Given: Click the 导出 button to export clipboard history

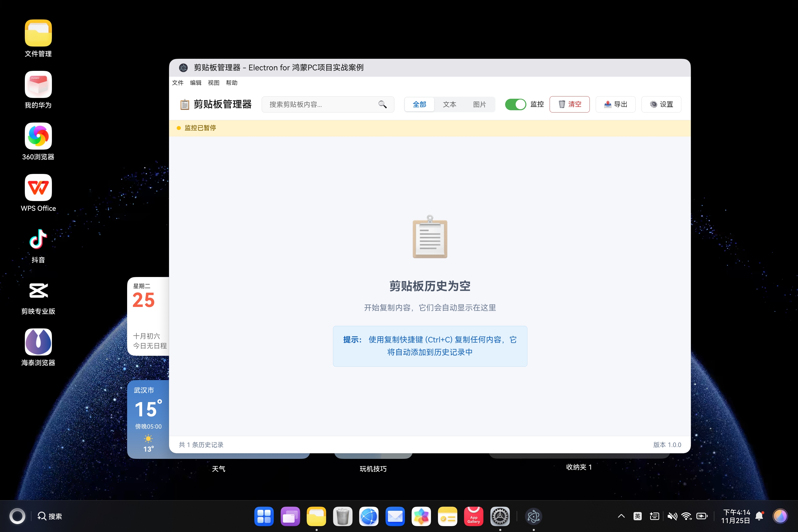Looking at the screenshot, I should click(x=615, y=105).
